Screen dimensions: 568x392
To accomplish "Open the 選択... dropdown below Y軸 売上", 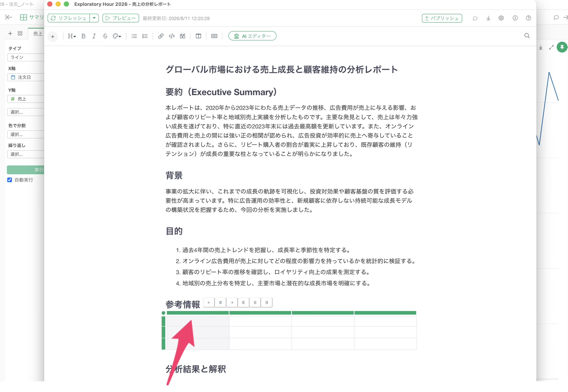I will [26, 112].
